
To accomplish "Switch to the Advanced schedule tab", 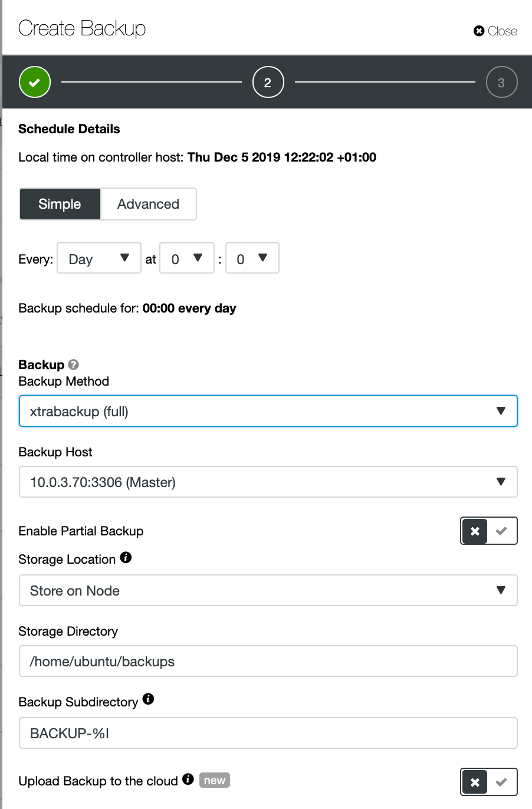I will (x=149, y=204).
